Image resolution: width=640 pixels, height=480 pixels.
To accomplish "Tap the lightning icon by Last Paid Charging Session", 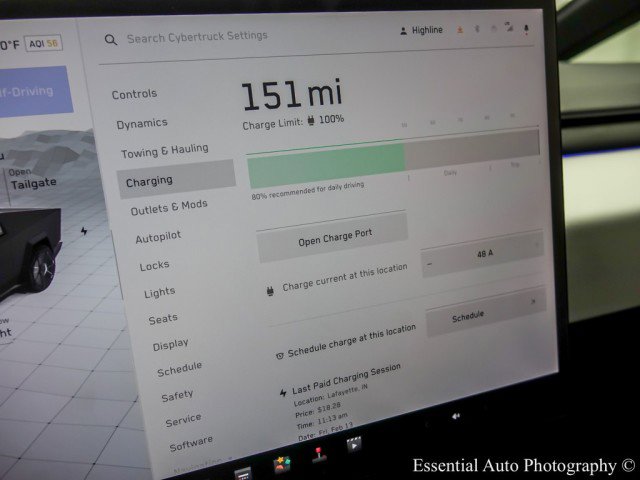I will 283,393.
